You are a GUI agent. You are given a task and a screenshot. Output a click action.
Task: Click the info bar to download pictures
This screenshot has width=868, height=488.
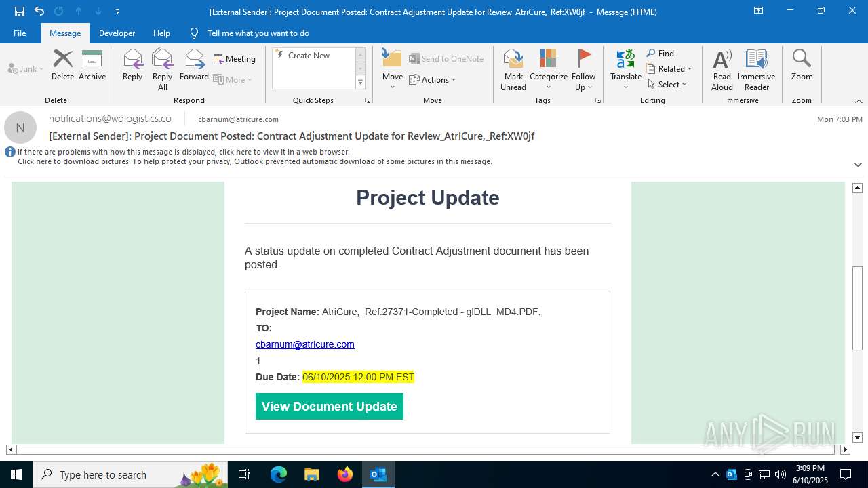point(255,162)
